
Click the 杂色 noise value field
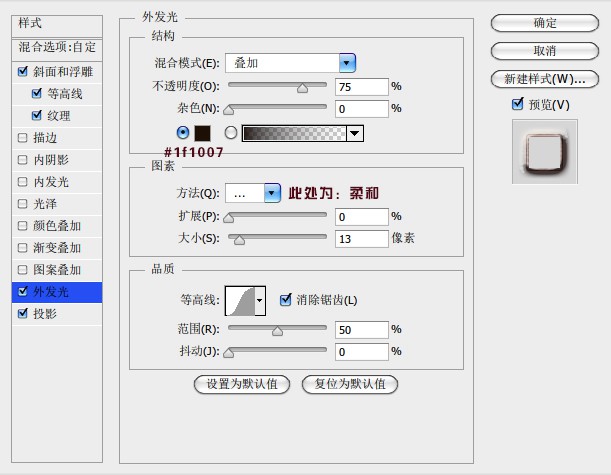362,109
